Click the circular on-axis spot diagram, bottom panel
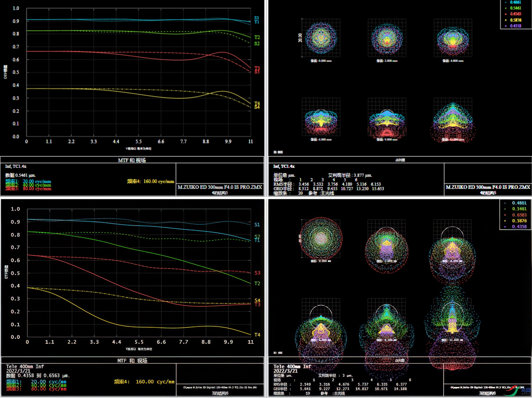The height and width of the screenshot is (398, 532). 321,239
